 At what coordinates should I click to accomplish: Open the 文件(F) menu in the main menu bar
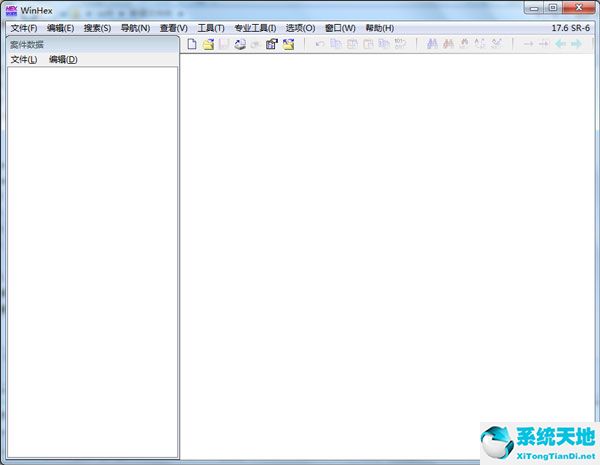[x=24, y=28]
